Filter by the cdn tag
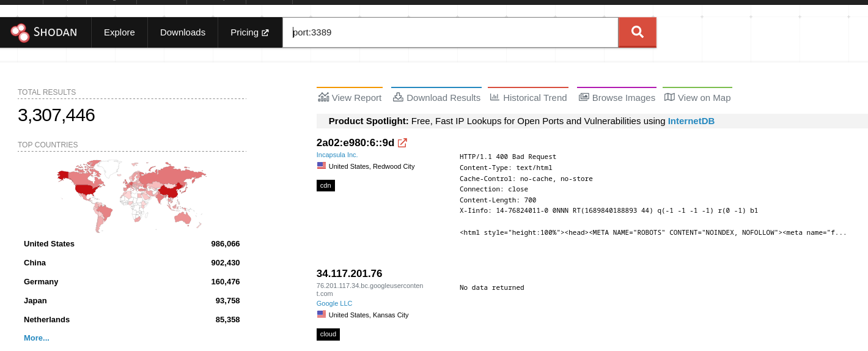 325,185
